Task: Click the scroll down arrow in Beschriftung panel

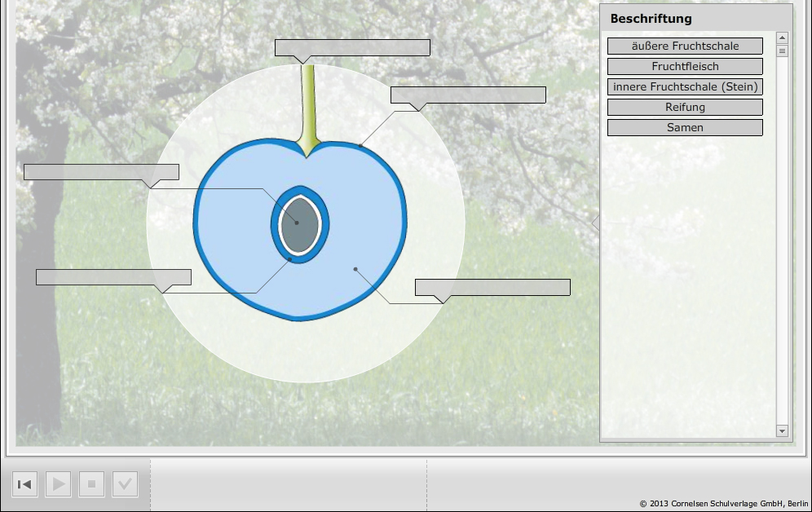Action: [783, 430]
